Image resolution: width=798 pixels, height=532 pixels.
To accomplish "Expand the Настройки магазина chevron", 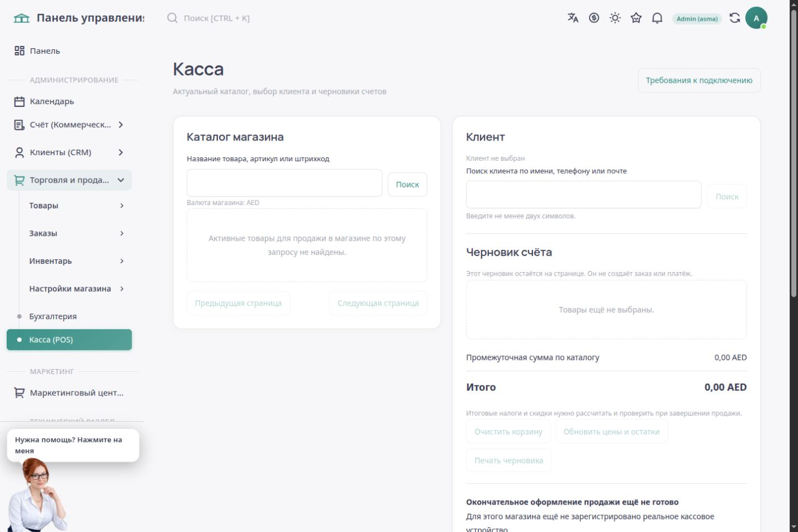I will pyautogui.click(x=122, y=289).
